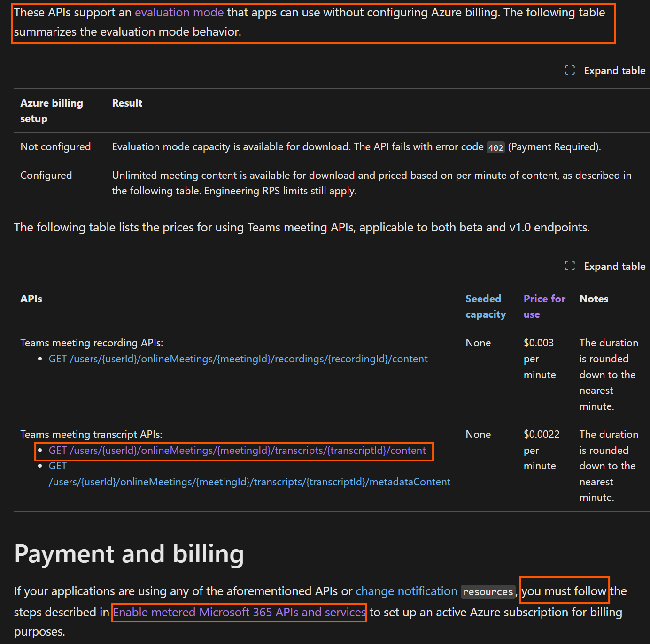Click the expand icon above the pricing table
This screenshot has width=650, height=644.
[570, 266]
